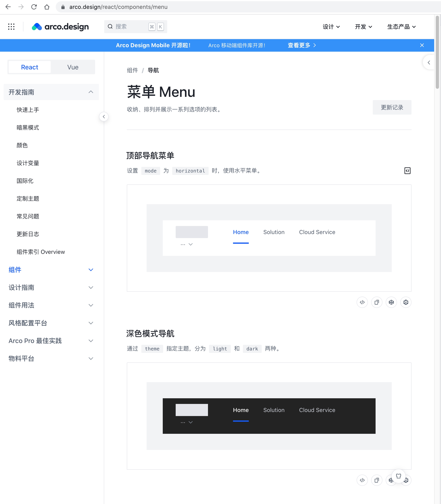Open top navigation demo in CodePen

coord(391,302)
